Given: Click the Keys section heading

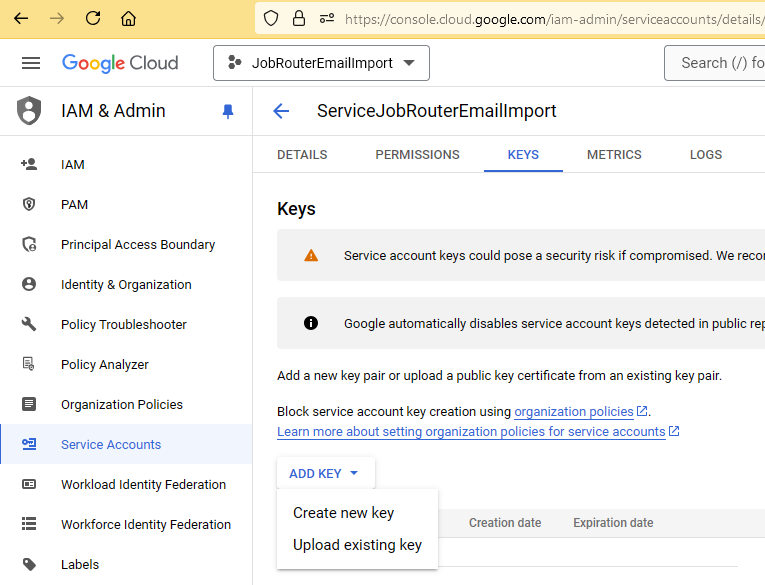Looking at the screenshot, I should (x=296, y=209).
